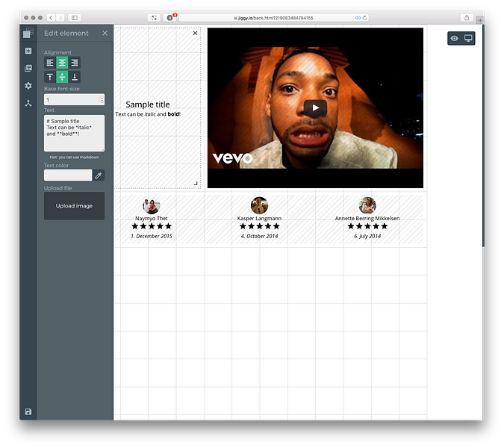The height and width of the screenshot is (448, 504).
Task: Remove the Sample title text element
Action: pos(195,33)
